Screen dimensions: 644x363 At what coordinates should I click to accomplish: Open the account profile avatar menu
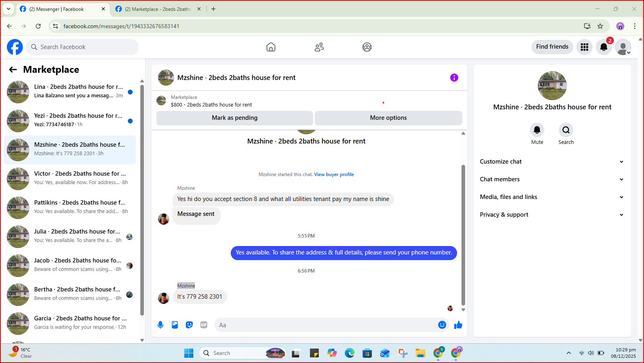pyautogui.click(x=623, y=47)
